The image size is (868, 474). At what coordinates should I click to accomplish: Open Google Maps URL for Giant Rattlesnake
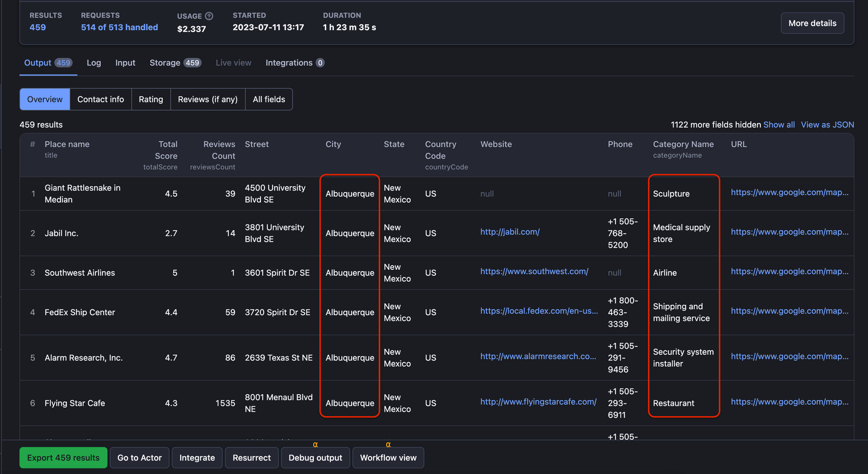[789, 193]
